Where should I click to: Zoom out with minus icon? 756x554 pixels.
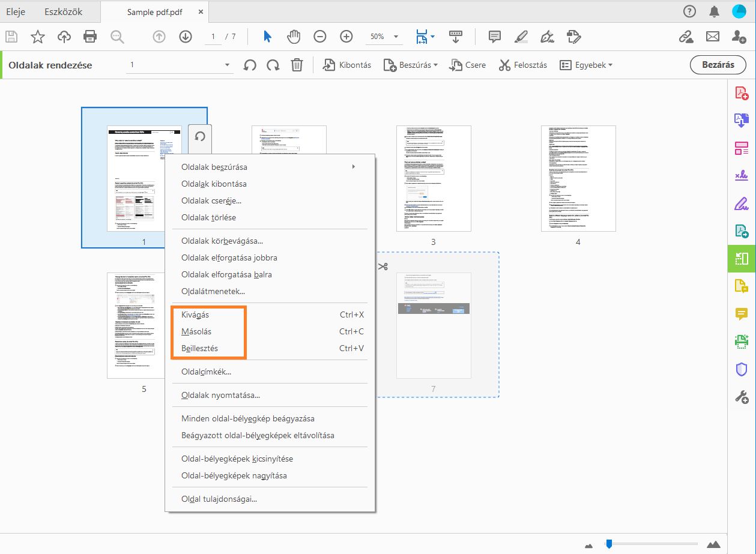coord(320,37)
